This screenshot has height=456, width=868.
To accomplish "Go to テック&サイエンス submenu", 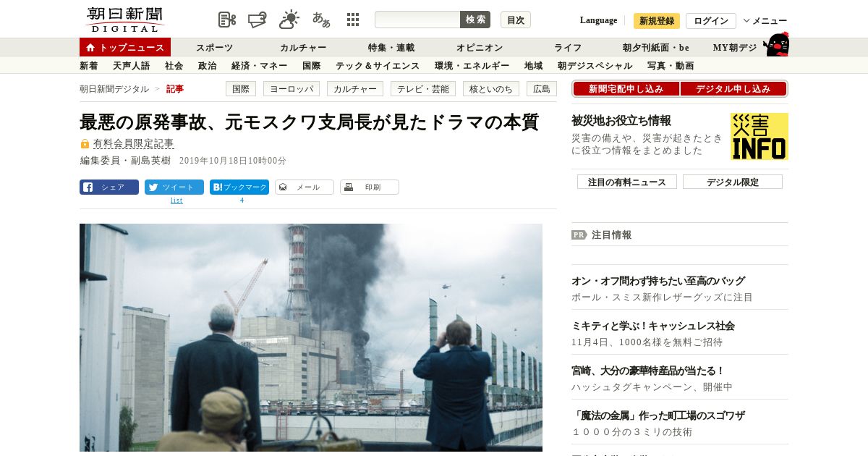I will pos(378,66).
